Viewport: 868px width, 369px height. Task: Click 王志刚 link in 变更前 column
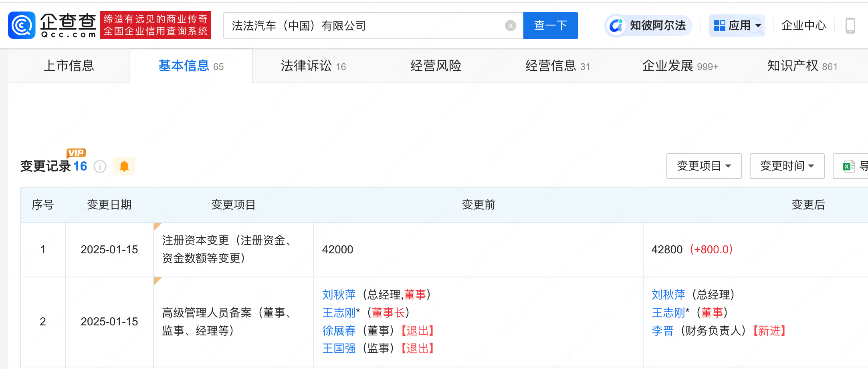pos(339,313)
